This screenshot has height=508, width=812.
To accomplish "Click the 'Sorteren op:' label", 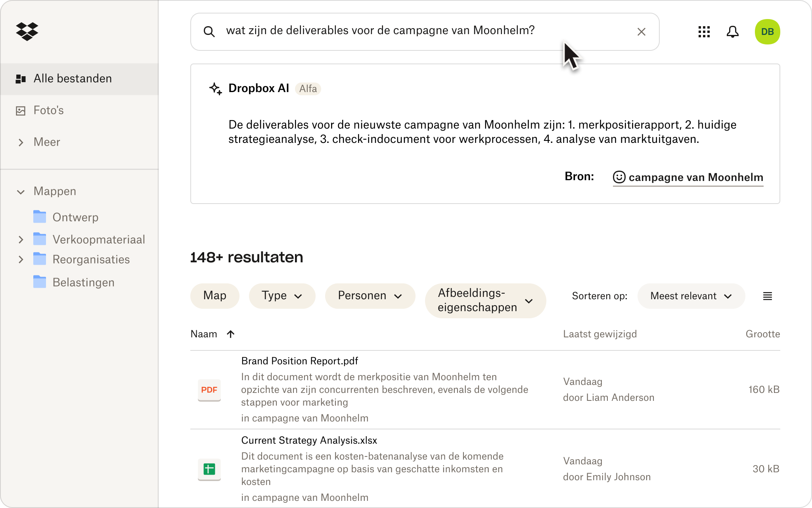I will point(599,296).
